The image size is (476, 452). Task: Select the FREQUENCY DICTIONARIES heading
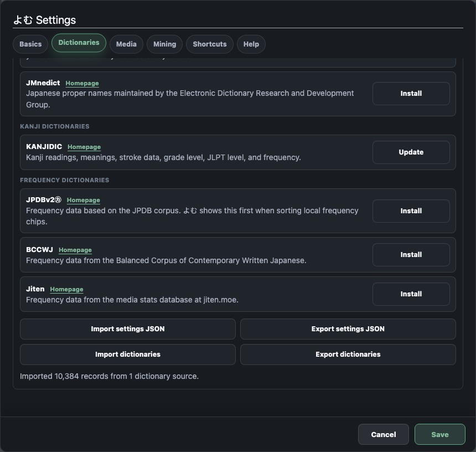click(x=64, y=180)
